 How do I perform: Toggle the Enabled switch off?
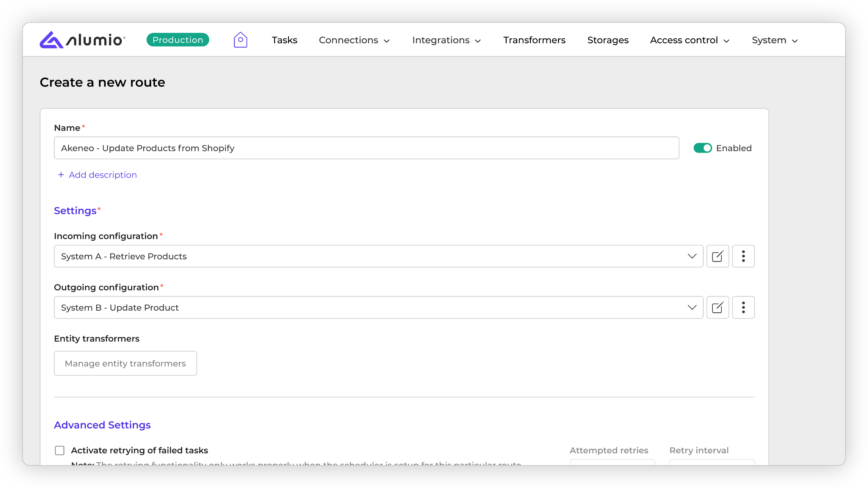tap(702, 148)
